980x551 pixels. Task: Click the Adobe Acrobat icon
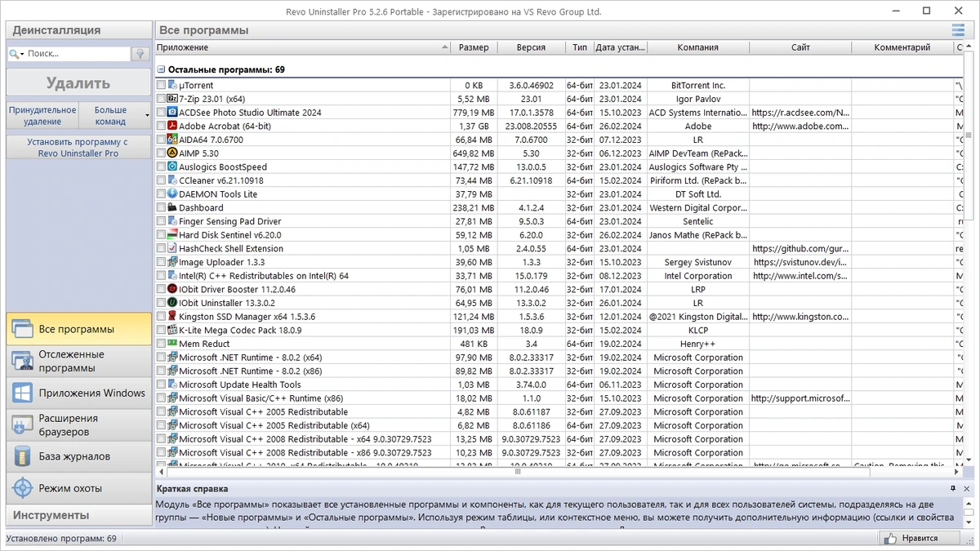(172, 126)
